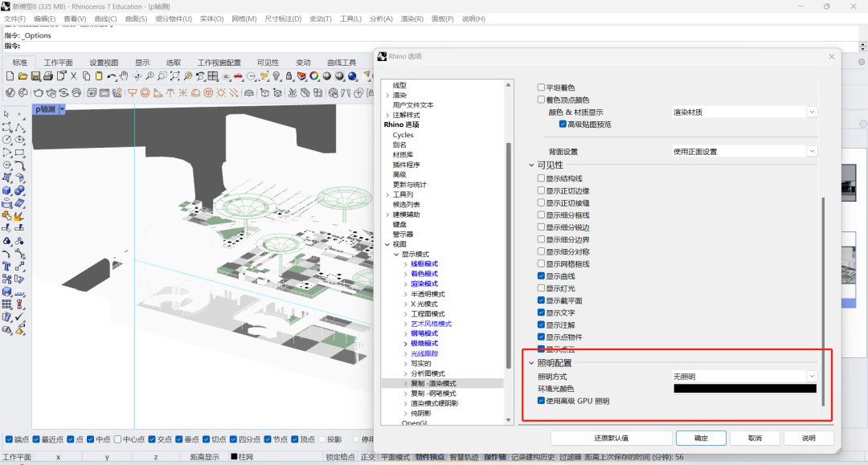The width and height of the screenshot is (868, 465).
Task: Click the Cut scissors icon
Action: 74,76
